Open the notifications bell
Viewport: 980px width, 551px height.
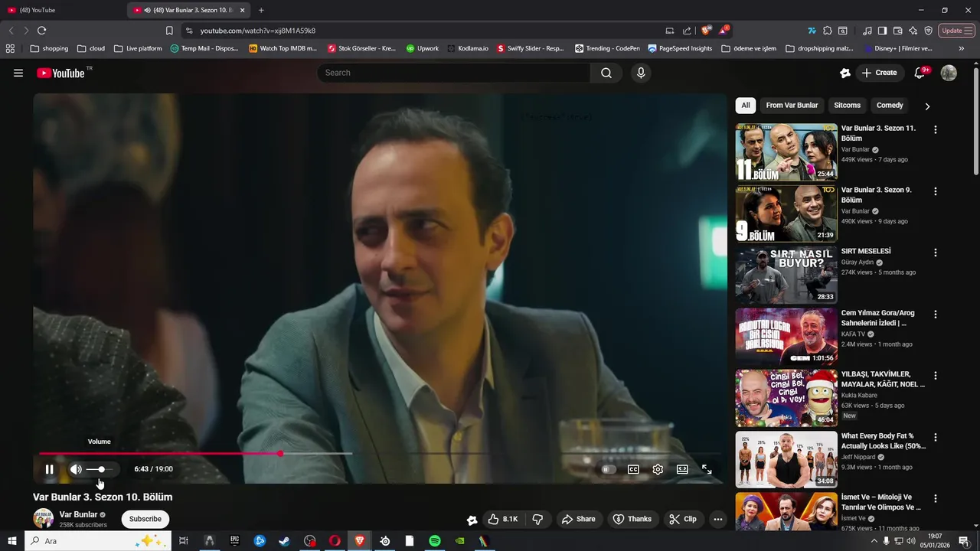[920, 73]
